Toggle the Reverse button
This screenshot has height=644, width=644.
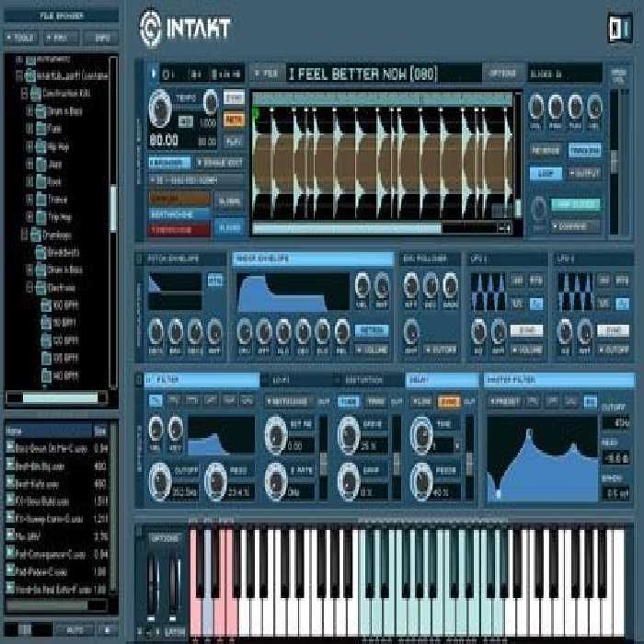[546, 150]
